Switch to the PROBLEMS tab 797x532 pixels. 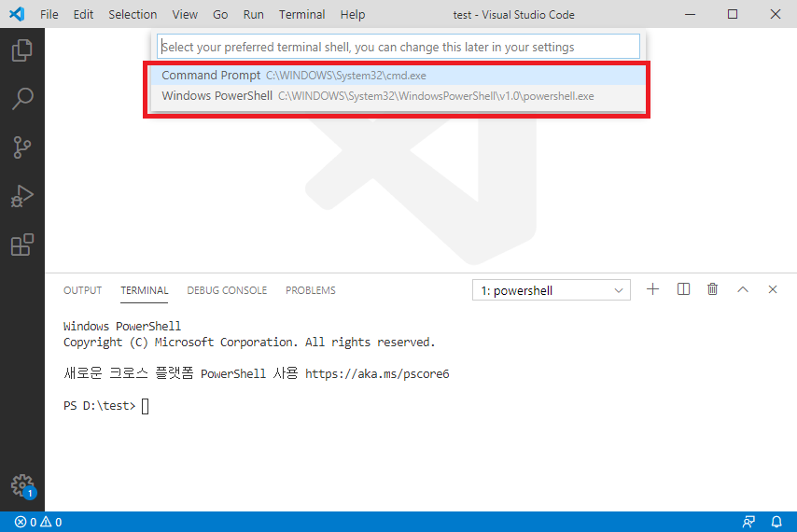tap(311, 290)
